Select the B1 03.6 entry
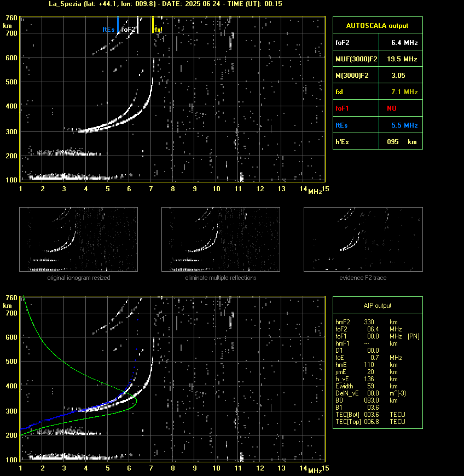 click(x=357, y=408)
